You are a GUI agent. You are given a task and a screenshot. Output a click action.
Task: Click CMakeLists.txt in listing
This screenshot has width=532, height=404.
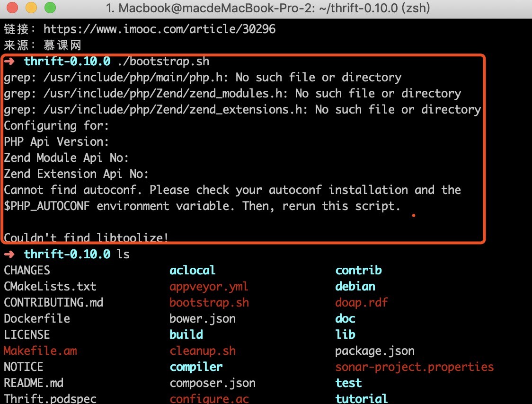point(50,286)
